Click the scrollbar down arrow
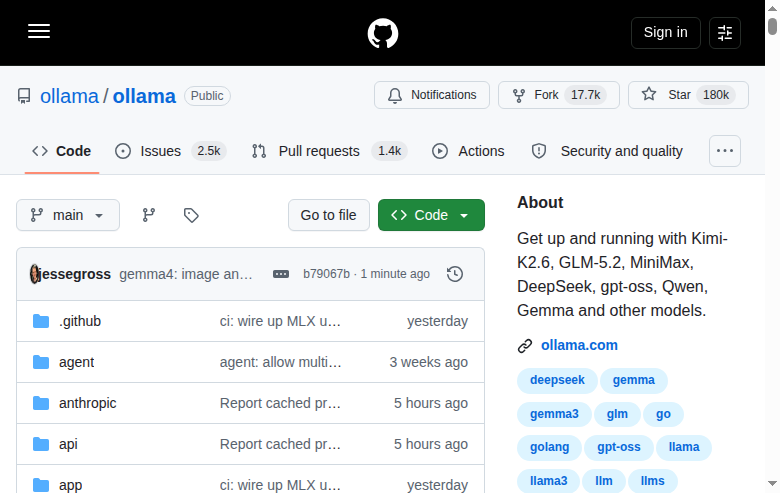The image size is (780, 493). click(772, 484)
